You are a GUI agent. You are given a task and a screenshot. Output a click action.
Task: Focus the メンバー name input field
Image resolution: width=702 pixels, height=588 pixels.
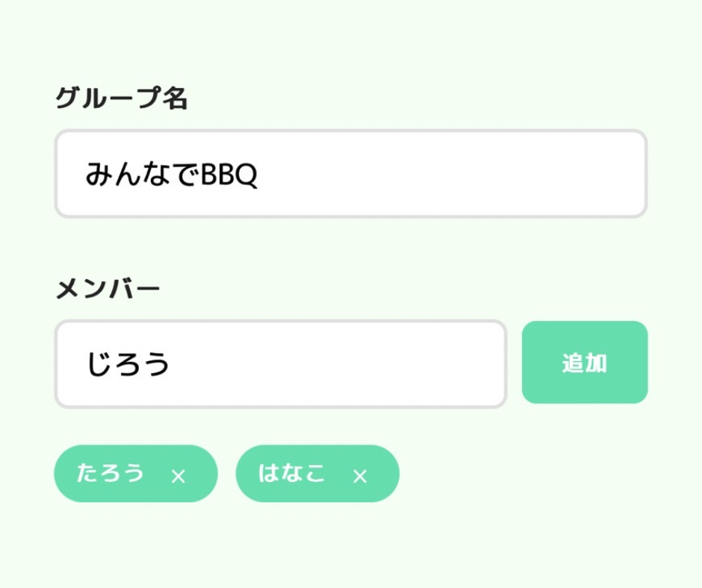(281, 365)
